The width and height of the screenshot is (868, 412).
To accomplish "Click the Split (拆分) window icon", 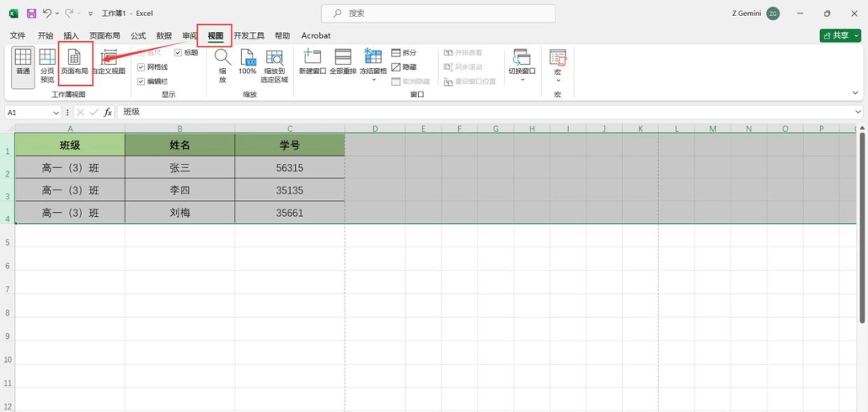I will click(403, 52).
